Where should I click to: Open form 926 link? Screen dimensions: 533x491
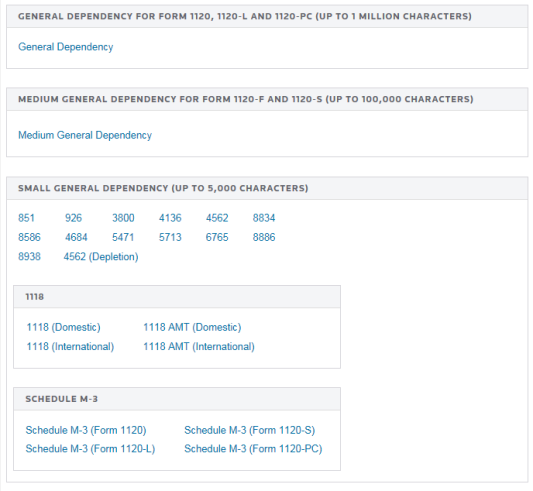(x=73, y=218)
